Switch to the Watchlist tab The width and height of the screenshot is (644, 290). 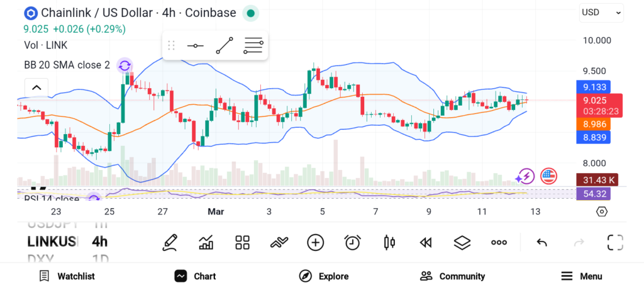click(67, 276)
